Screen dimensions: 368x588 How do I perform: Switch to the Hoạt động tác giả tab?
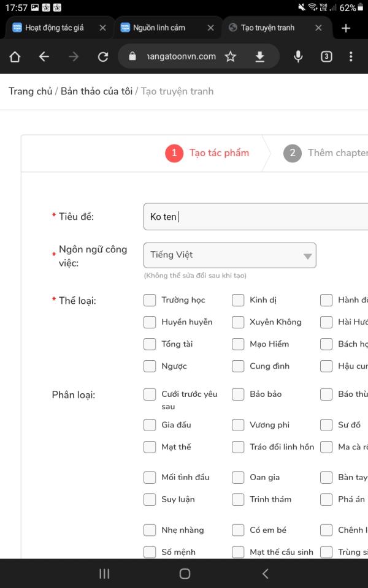54,28
